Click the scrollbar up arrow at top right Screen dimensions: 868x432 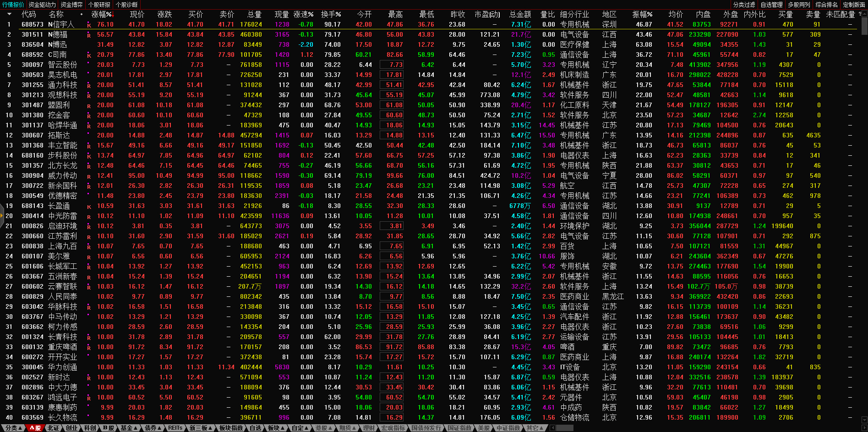pyautogui.click(x=864, y=14)
